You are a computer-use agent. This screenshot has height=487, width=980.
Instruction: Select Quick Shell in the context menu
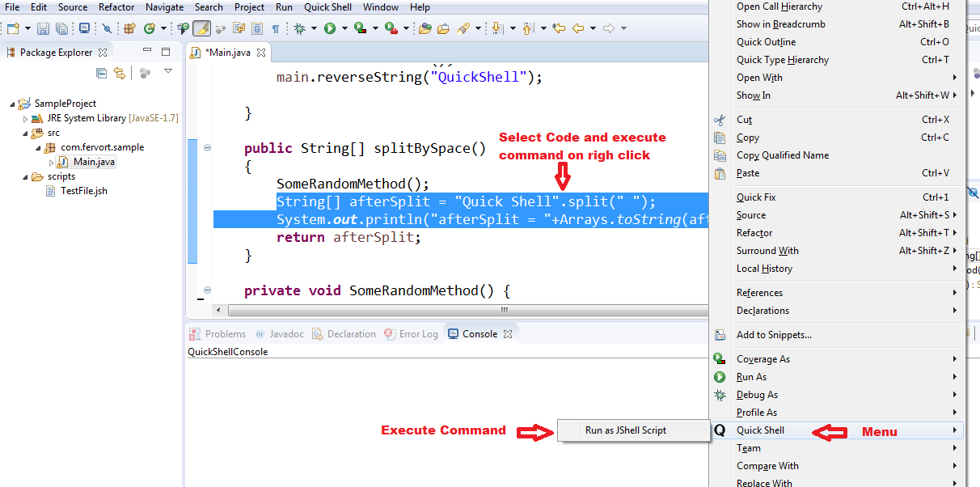point(836,430)
